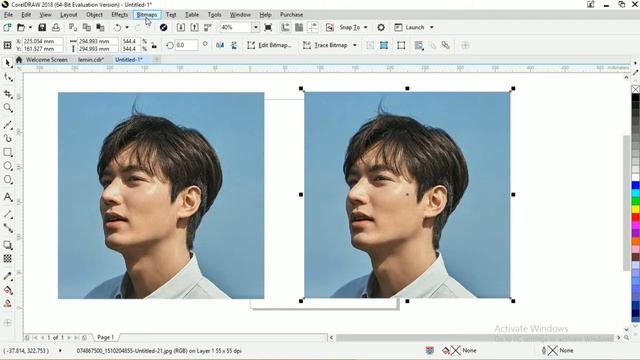Open the Bitmaps menu
640x360 pixels.
click(x=147, y=15)
